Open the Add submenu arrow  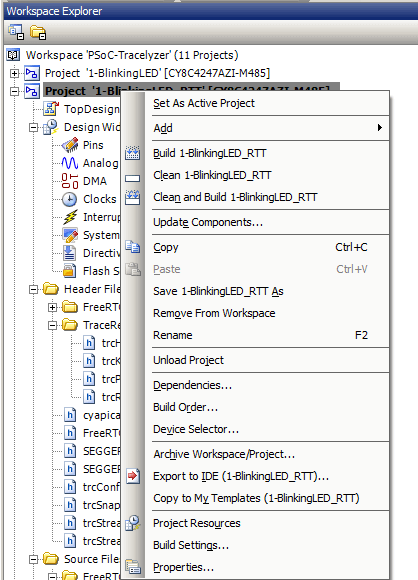[380, 128]
